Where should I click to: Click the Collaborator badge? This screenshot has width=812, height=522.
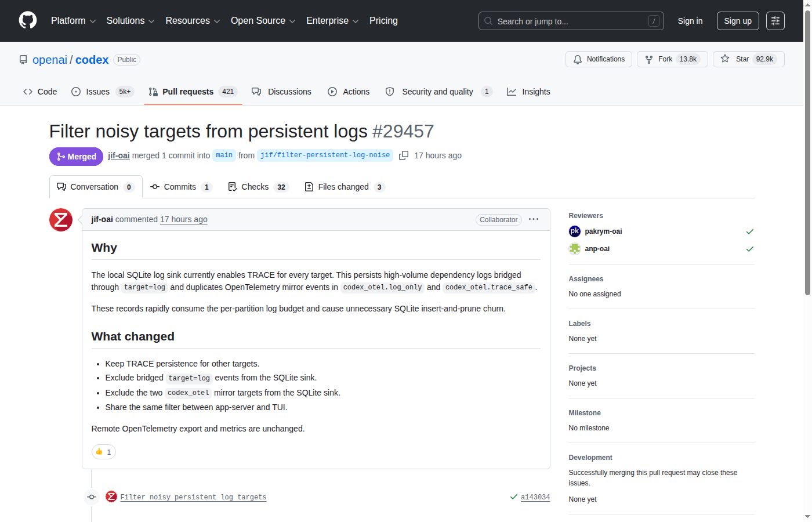click(499, 220)
